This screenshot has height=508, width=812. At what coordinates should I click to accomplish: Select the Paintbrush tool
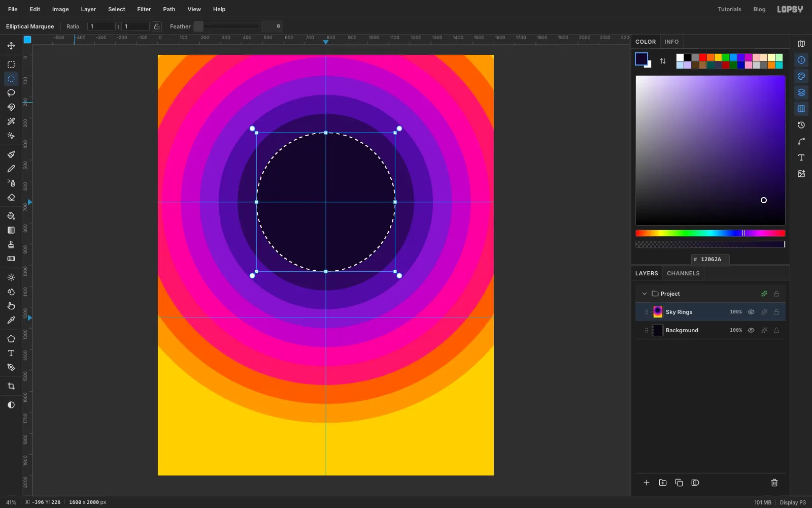pyautogui.click(x=11, y=154)
